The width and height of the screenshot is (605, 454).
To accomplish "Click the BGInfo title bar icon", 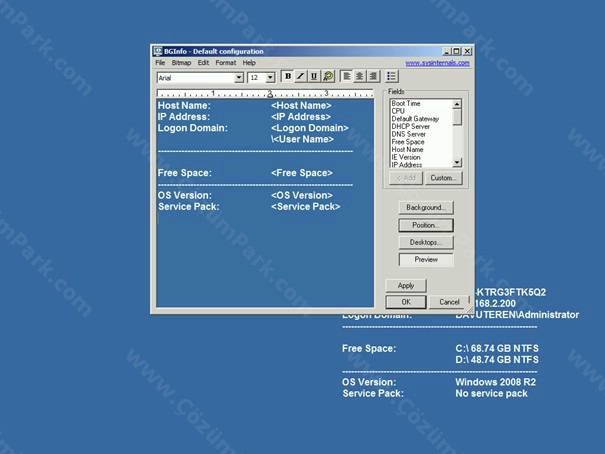I will click(157, 51).
